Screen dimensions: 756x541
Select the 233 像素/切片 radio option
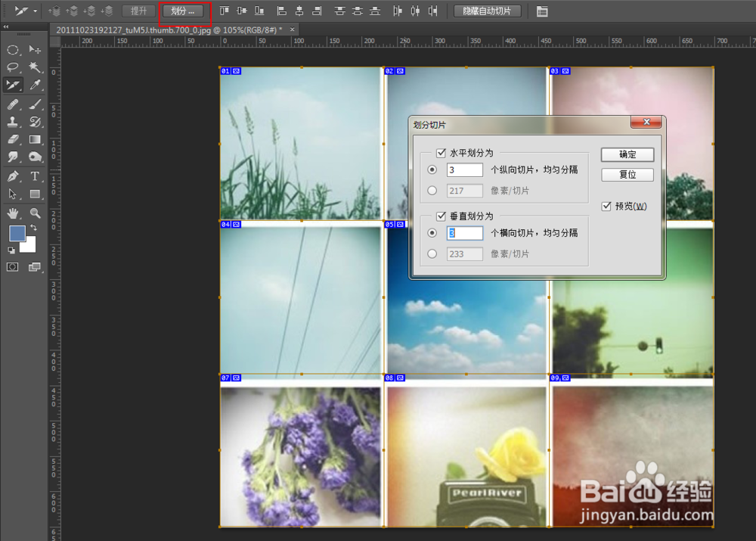point(432,253)
